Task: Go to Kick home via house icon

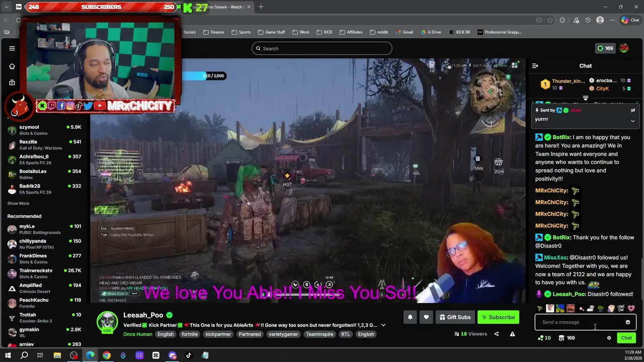Action: (12, 66)
